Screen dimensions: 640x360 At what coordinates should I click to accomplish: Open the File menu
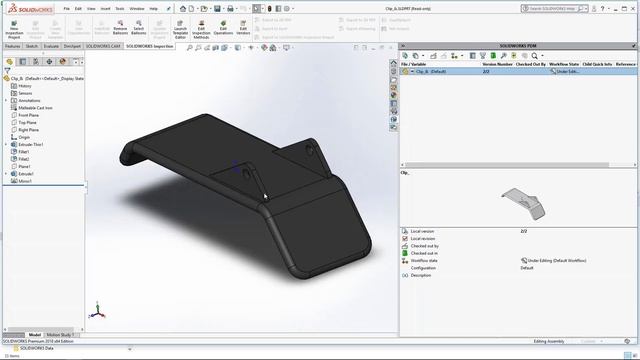[67, 9]
